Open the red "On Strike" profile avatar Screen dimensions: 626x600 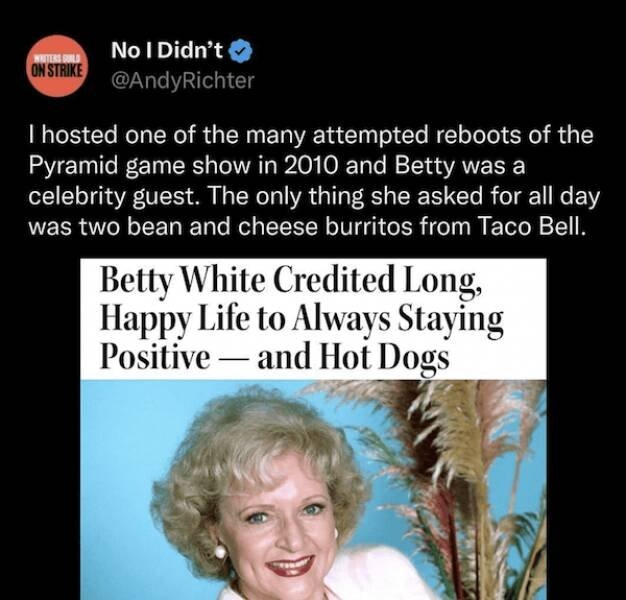[57, 66]
